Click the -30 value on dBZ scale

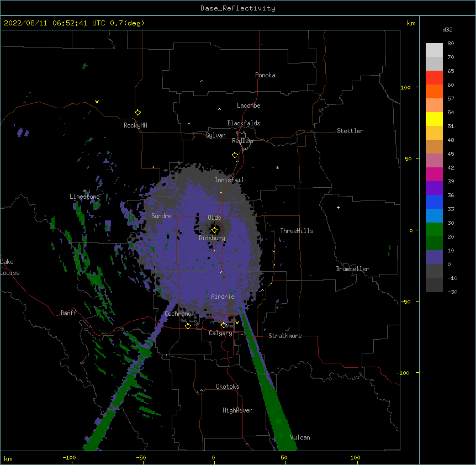point(452,292)
